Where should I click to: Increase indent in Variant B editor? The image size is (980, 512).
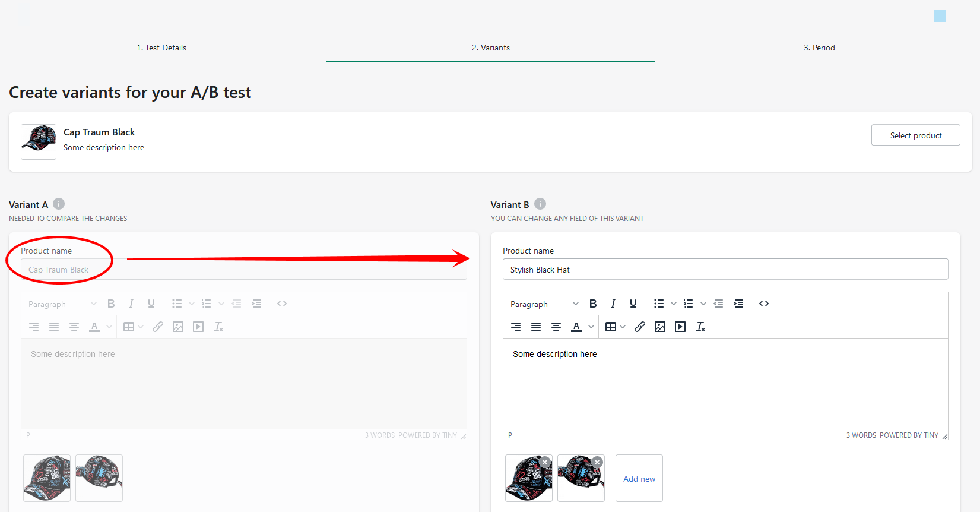coord(738,304)
